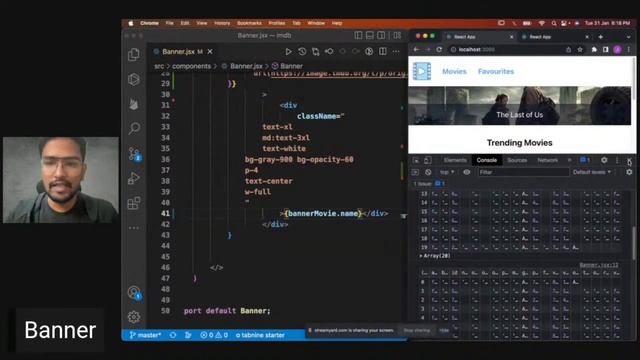This screenshot has height=360, width=640.
Task: Open the Firebase view in activity bar
Action: point(134,104)
